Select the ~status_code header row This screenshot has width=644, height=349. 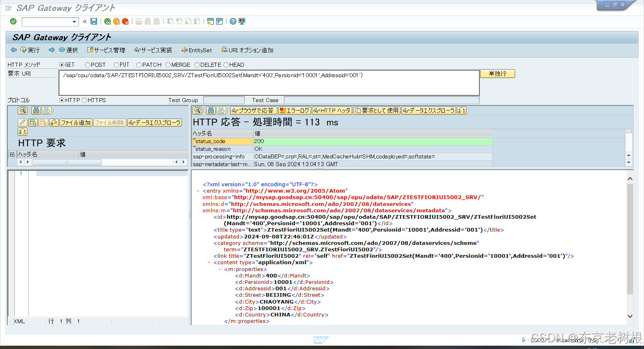(x=342, y=141)
